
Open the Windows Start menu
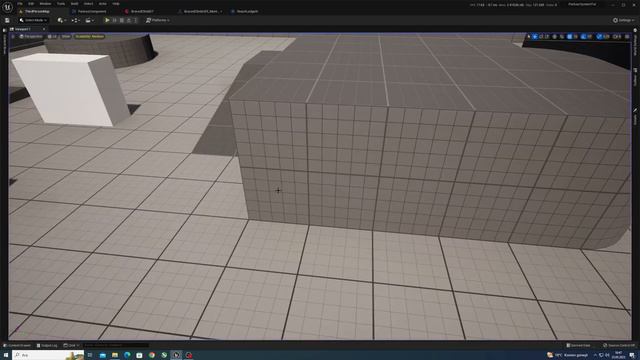pyautogui.click(x=6, y=355)
